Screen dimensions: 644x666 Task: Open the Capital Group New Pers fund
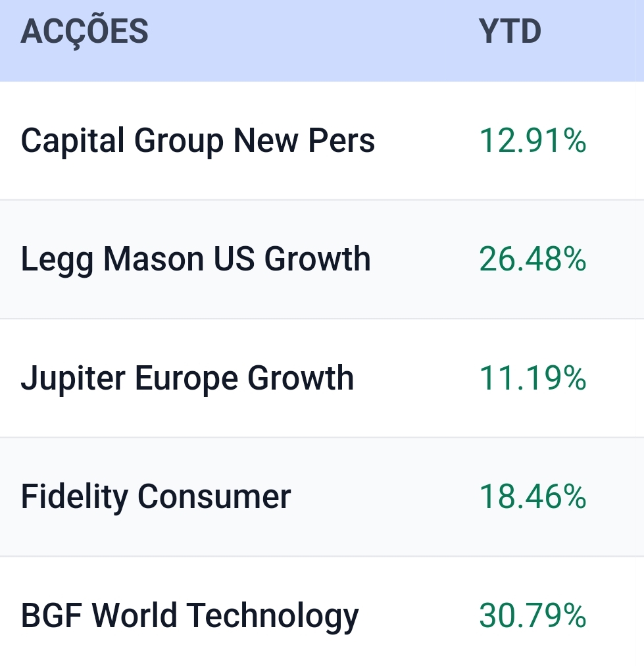click(197, 141)
